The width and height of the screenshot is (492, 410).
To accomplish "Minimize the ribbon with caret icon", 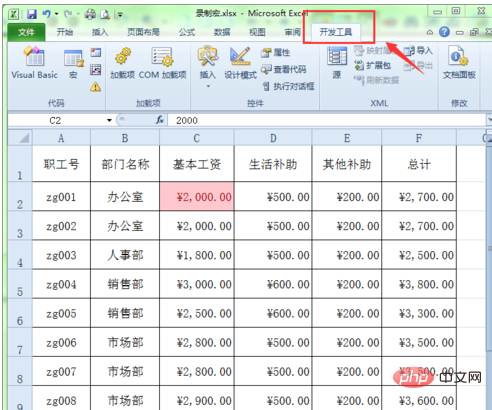I will (430, 32).
